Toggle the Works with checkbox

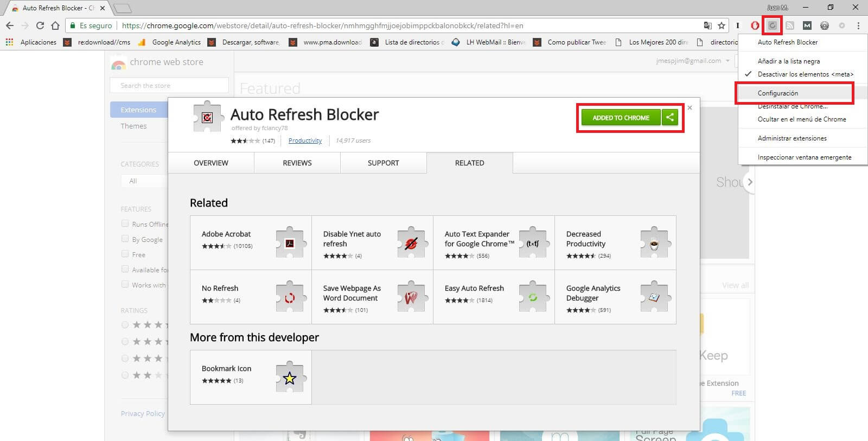pyautogui.click(x=125, y=284)
